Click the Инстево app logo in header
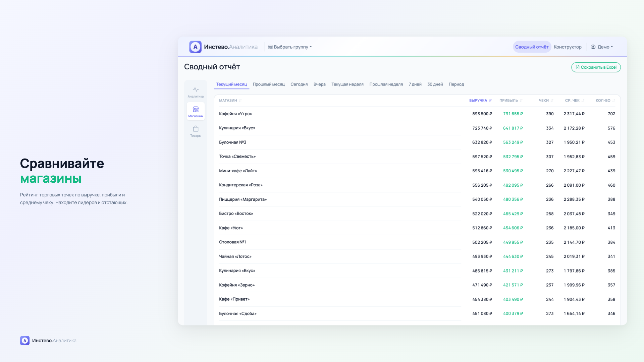 [195, 47]
